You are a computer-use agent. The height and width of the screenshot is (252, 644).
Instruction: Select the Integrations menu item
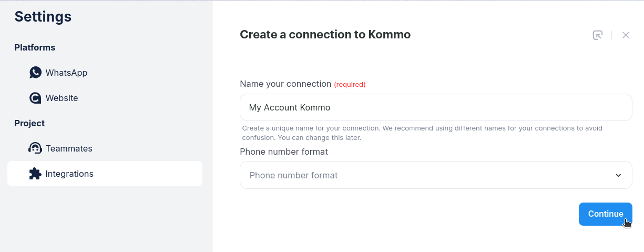tap(69, 174)
